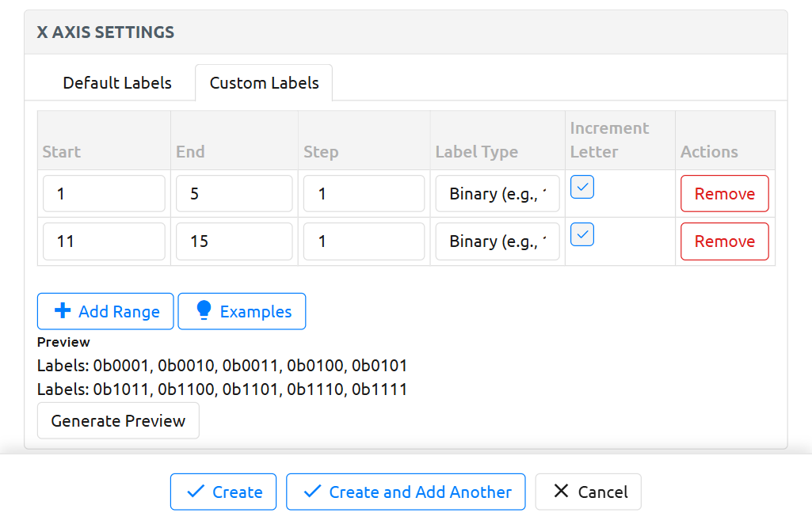Click the checkmark icon in Create and Add Another

(x=311, y=491)
